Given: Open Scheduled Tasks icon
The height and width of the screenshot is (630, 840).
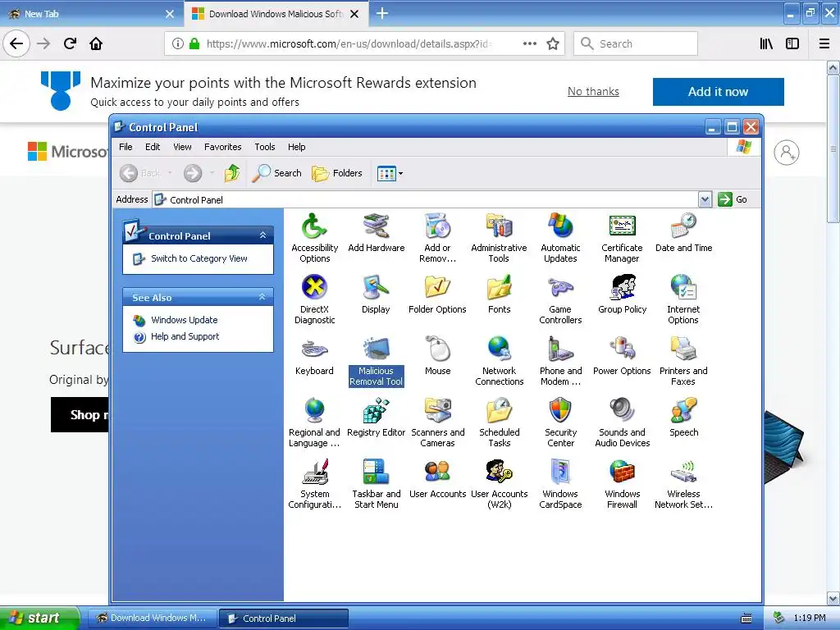Looking at the screenshot, I should (x=499, y=422).
